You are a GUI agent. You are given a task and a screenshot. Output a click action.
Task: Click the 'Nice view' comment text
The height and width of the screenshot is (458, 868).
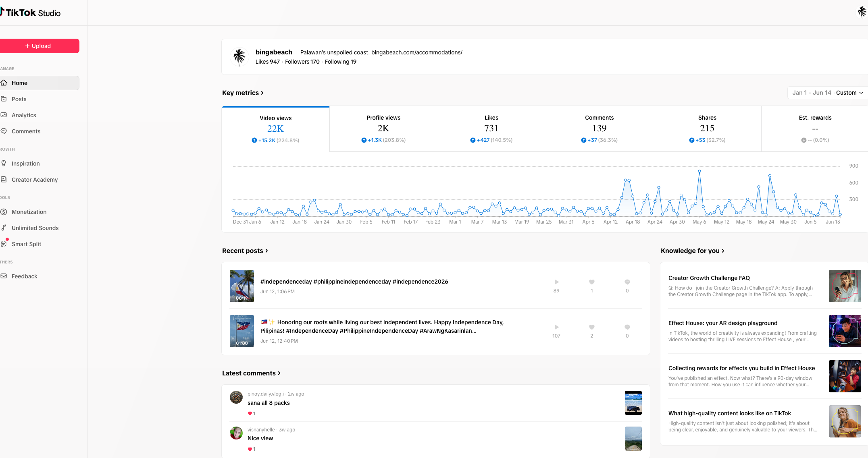(x=260, y=438)
